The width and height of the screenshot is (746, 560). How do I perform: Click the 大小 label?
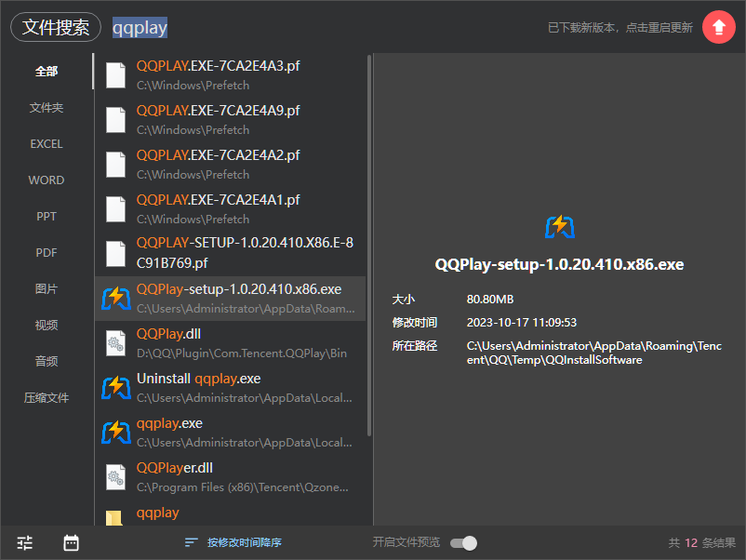tap(404, 300)
